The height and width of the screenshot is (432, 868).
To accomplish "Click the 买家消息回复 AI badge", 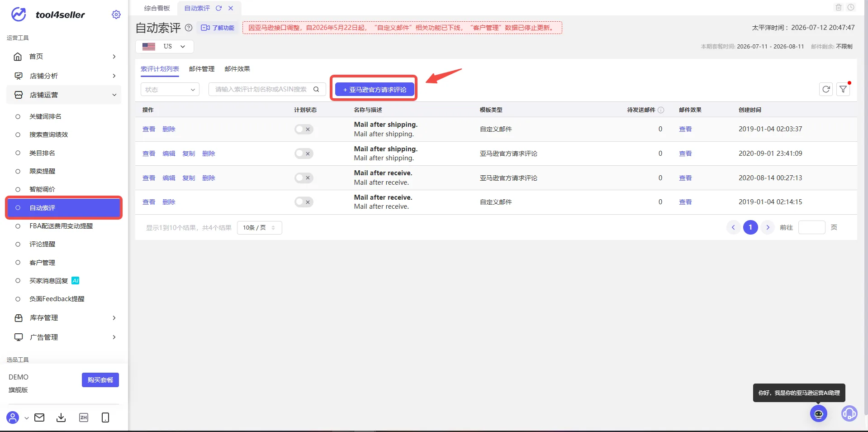I will [76, 281].
